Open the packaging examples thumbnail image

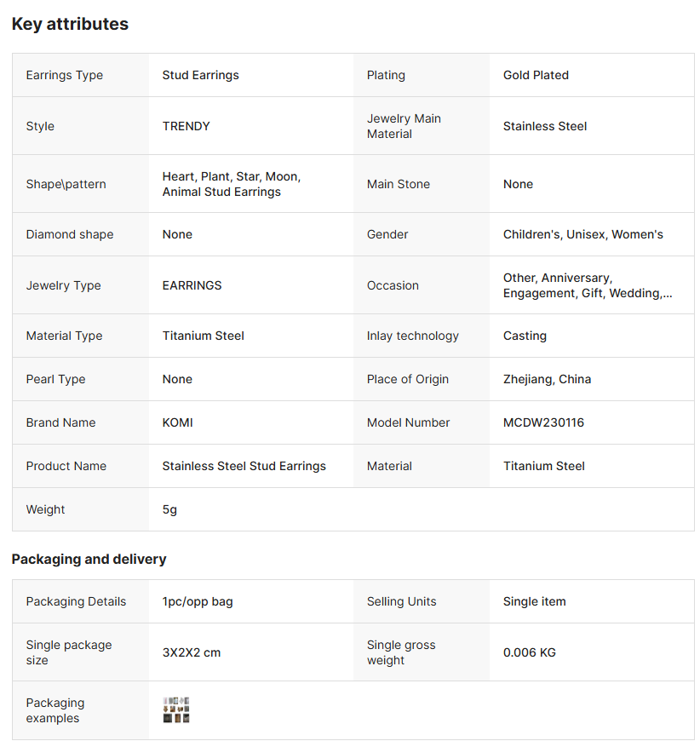[176, 709]
